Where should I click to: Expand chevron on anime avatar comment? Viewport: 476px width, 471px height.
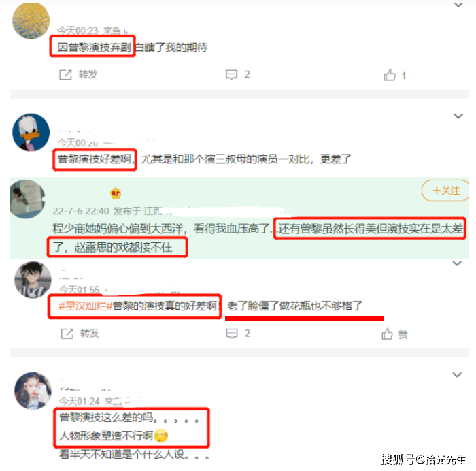[457, 263]
